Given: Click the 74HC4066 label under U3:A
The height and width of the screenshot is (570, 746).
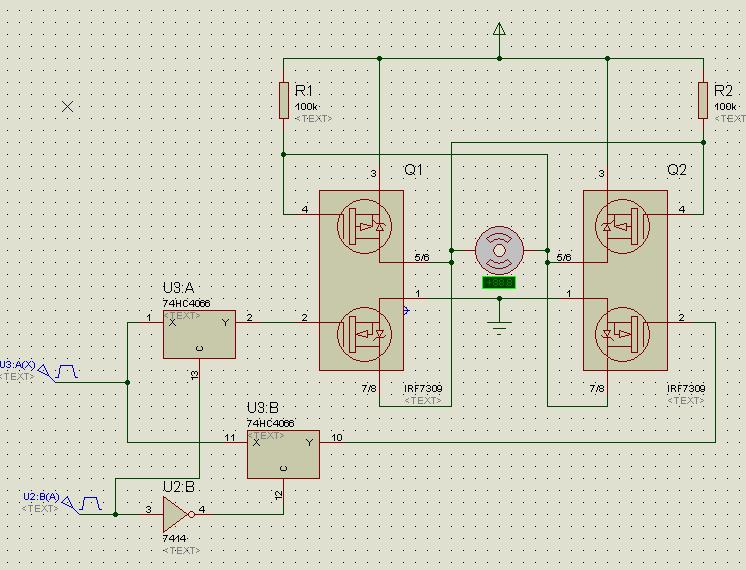Looking at the screenshot, I should [x=186, y=303].
